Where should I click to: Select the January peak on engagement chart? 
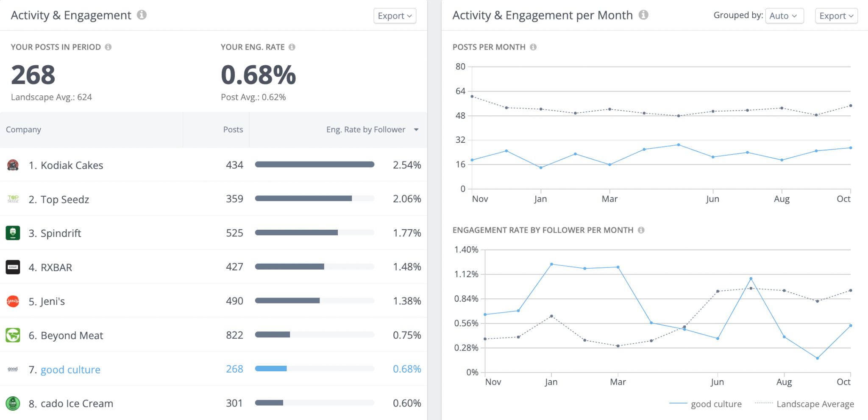click(552, 264)
